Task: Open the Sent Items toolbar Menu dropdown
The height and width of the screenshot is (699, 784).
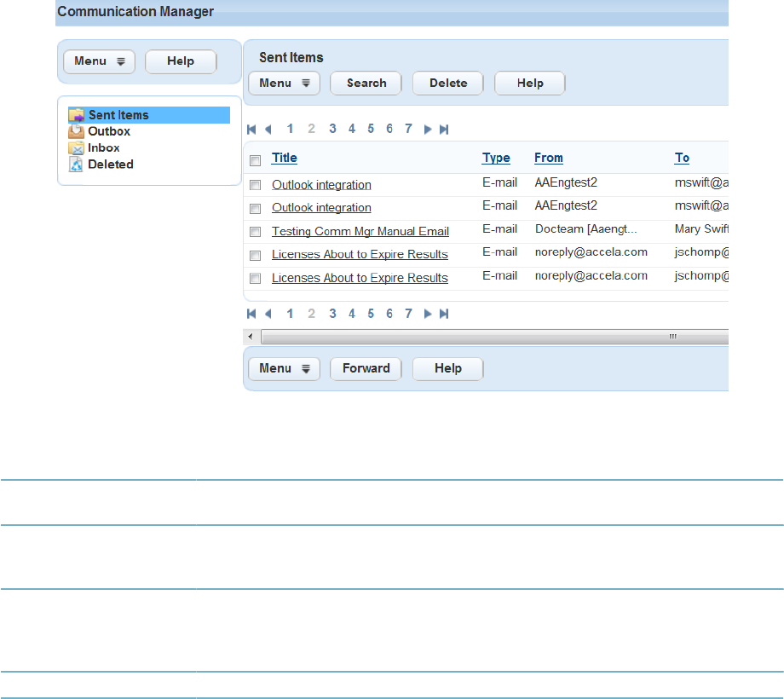Action: 284,84
